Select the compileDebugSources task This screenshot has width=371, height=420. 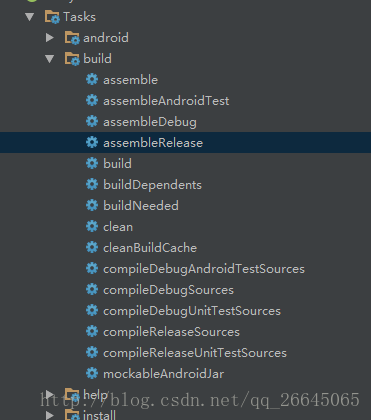[x=168, y=290]
